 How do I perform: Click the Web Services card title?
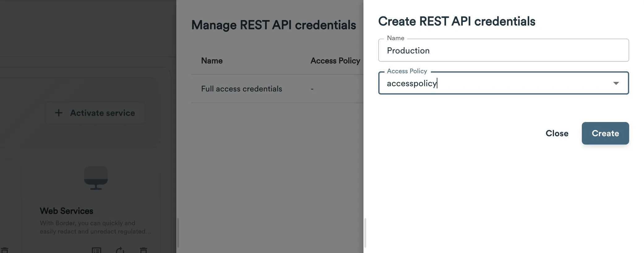click(67, 211)
